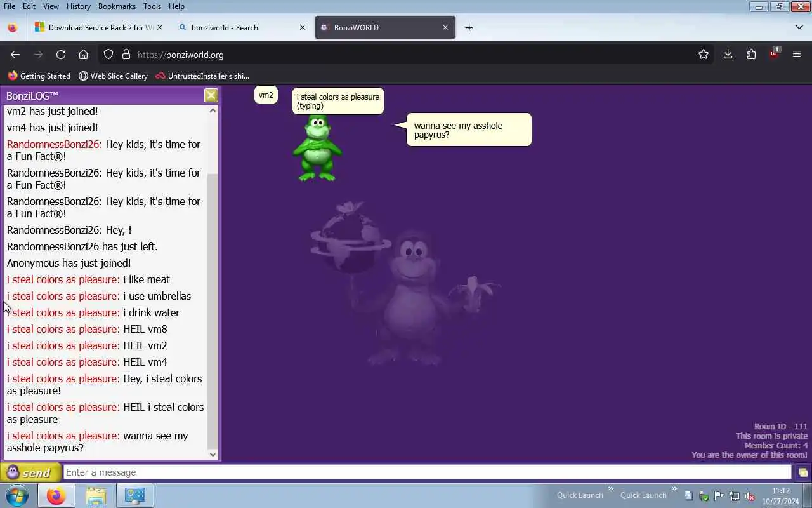Reload the page
Screen dimensions: 812x508
(x=61, y=55)
